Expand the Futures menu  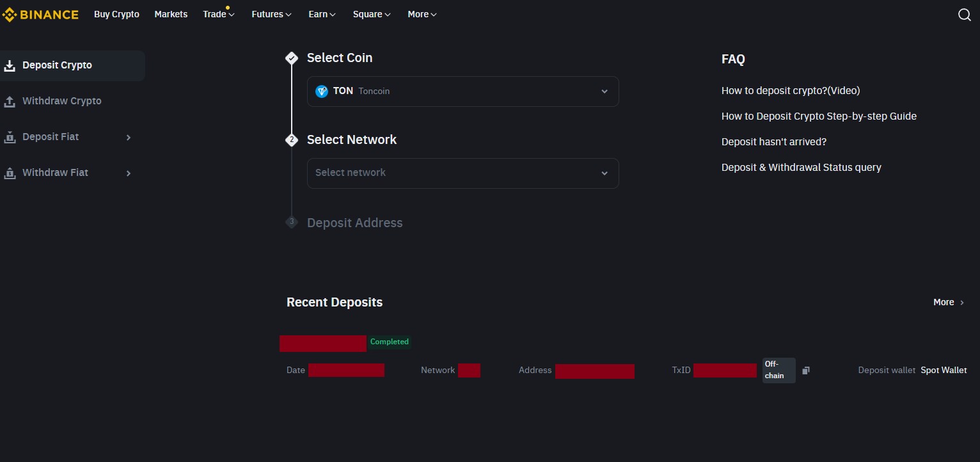(x=271, y=14)
